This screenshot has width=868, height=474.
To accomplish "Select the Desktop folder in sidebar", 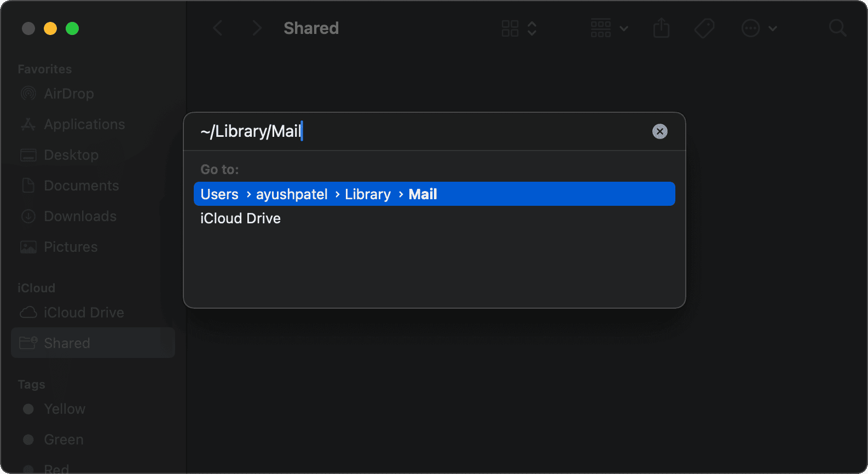I will 71,155.
